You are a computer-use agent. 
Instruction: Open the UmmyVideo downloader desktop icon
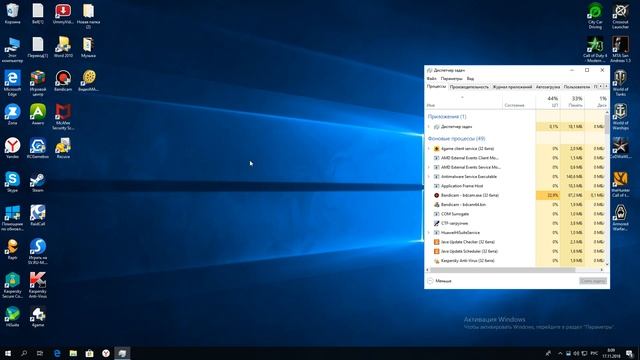point(63,13)
